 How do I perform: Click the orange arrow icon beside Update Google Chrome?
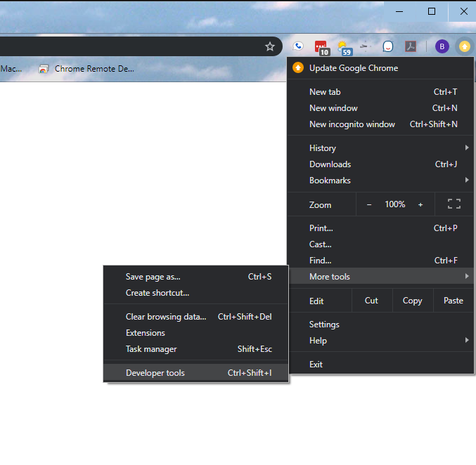pyautogui.click(x=298, y=67)
